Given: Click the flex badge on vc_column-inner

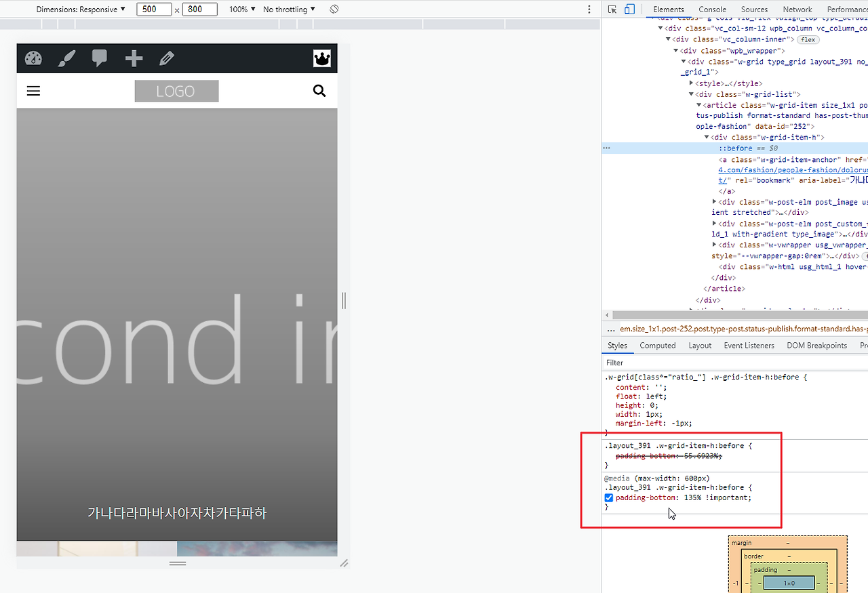Looking at the screenshot, I should pyautogui.click(x=808, y=39).
